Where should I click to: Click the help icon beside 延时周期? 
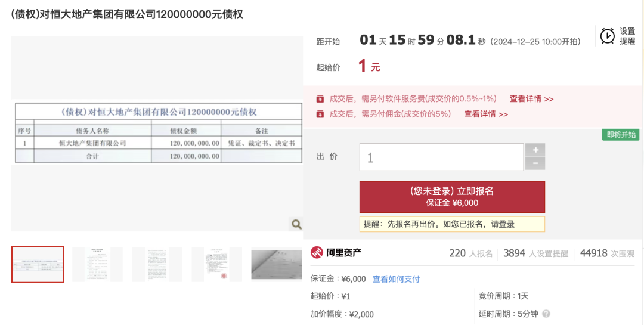546,314
